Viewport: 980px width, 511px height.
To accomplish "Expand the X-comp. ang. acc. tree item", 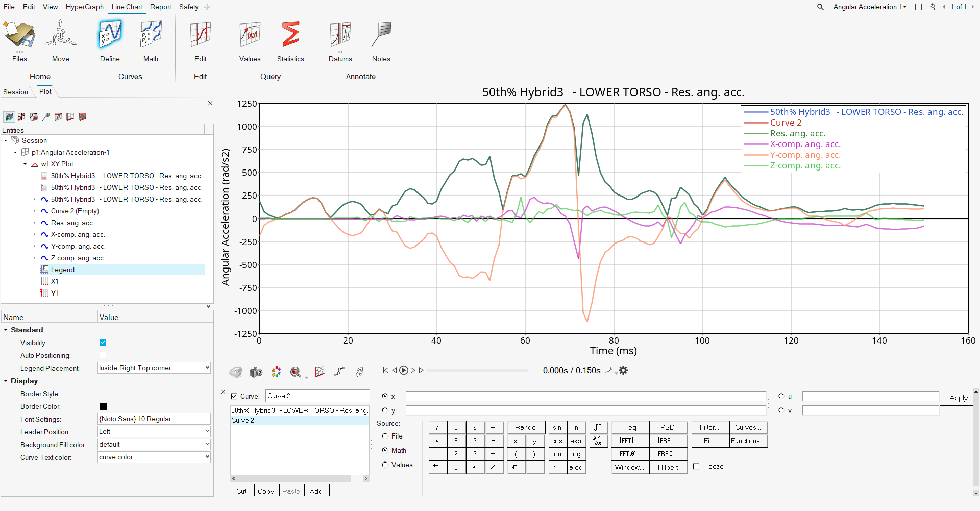I will (x=34, y=235).
